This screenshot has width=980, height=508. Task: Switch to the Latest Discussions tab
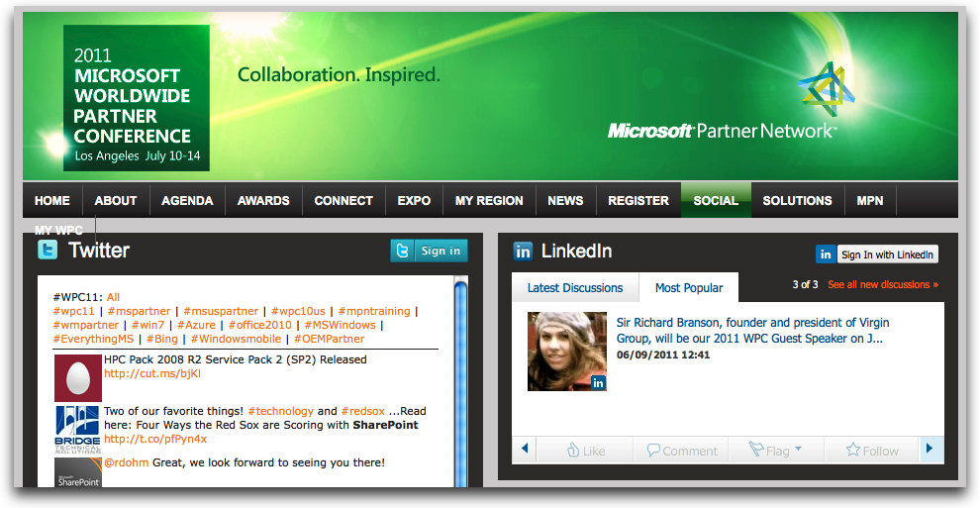(x=575, y=287)
